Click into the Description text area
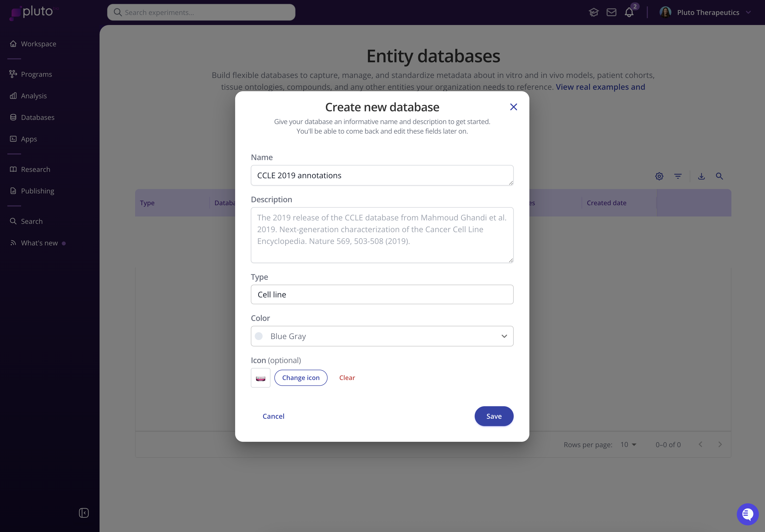The image size is (765, 532). coord(382,235)
